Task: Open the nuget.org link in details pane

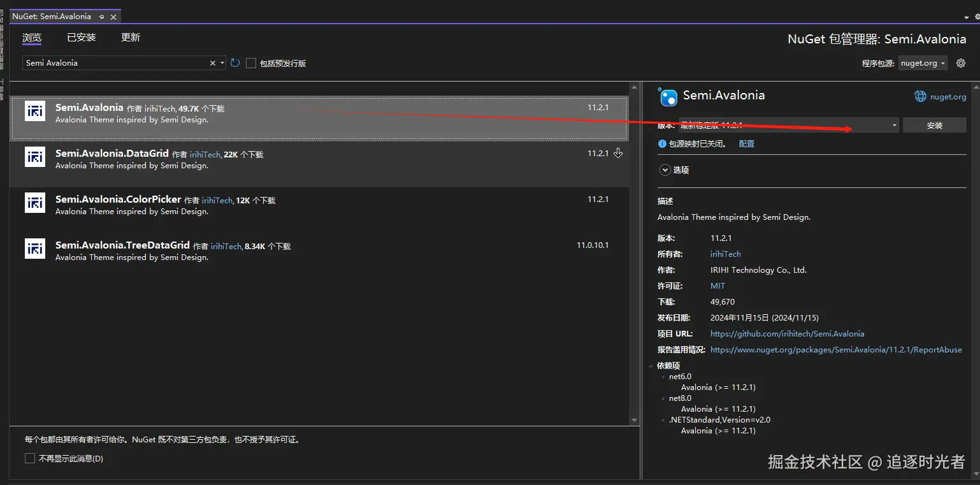Action: tap(948, 97)
